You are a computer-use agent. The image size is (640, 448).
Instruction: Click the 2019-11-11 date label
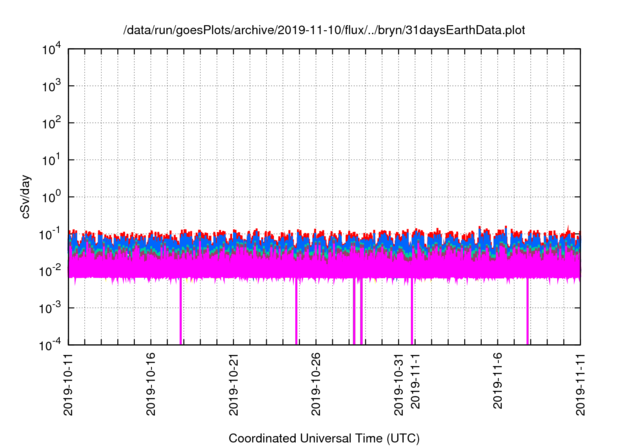[x=580, y=384]
